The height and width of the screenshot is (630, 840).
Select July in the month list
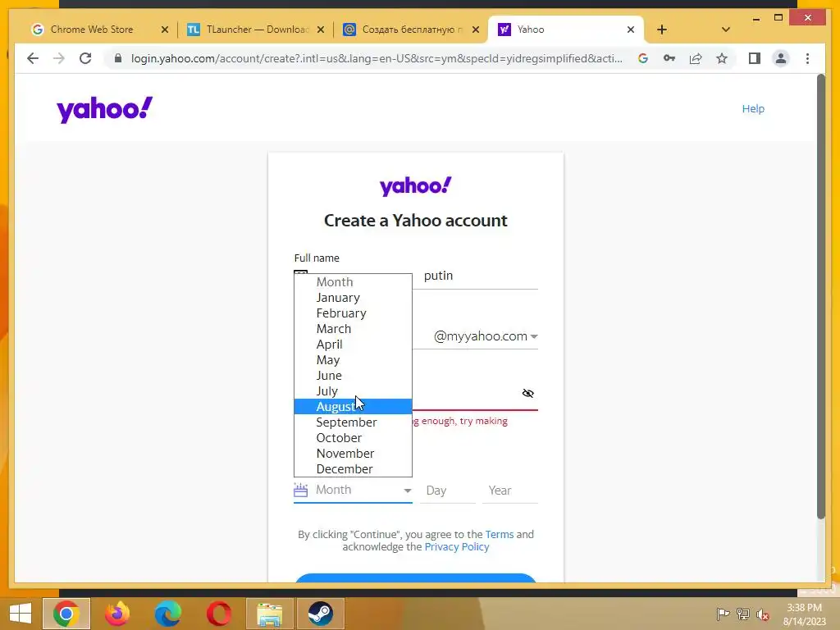[x=353, y=390]
